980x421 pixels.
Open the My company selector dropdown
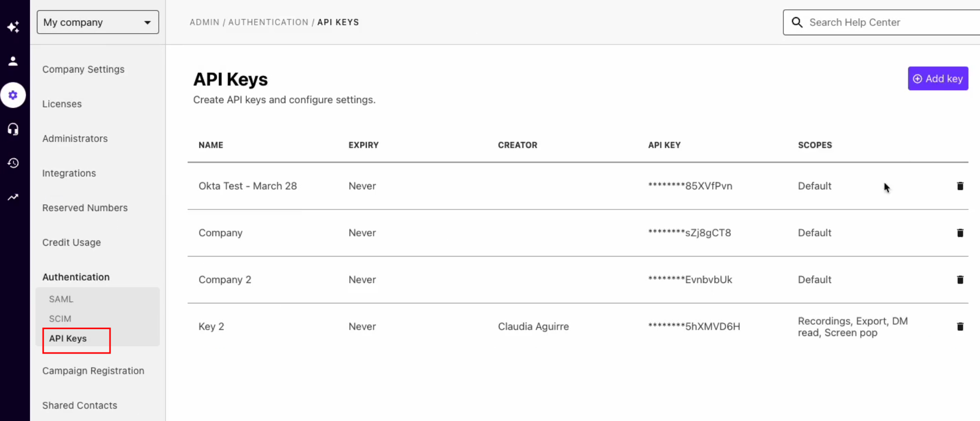click(98, 22)
